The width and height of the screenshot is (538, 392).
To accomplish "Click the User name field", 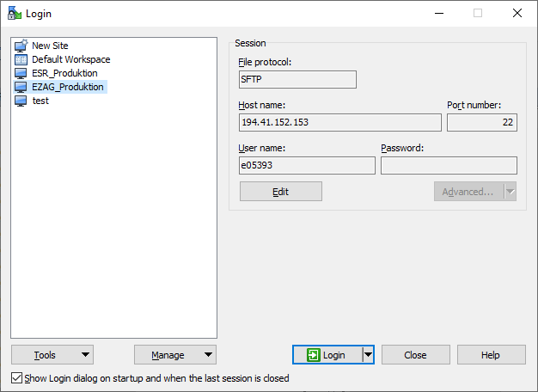I will point(307,165).
